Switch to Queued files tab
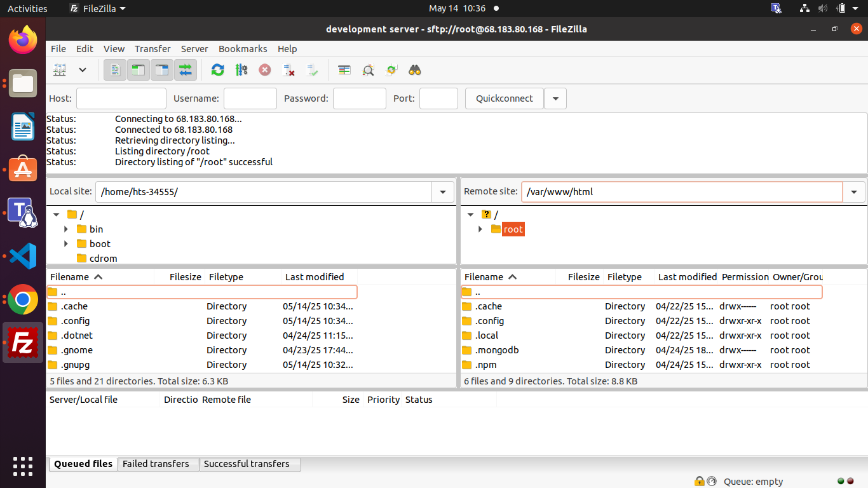The width and height of the screenshot is (868, 488). (x=83, y=464)
